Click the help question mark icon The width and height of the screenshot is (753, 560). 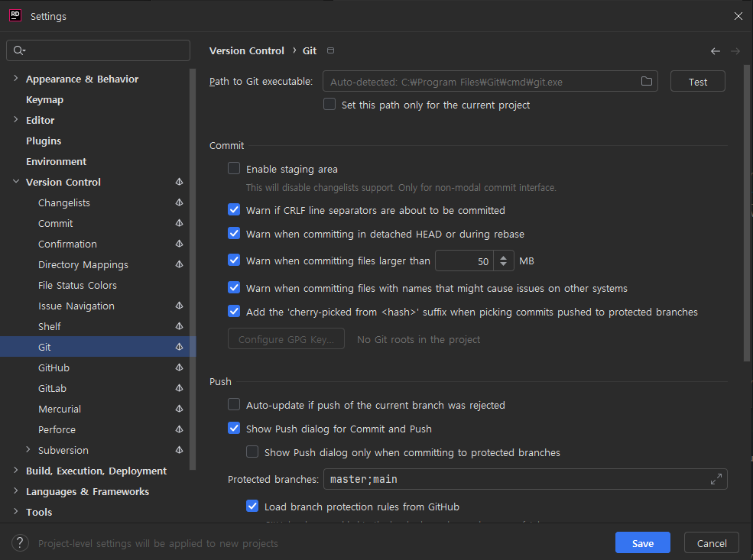20,542
